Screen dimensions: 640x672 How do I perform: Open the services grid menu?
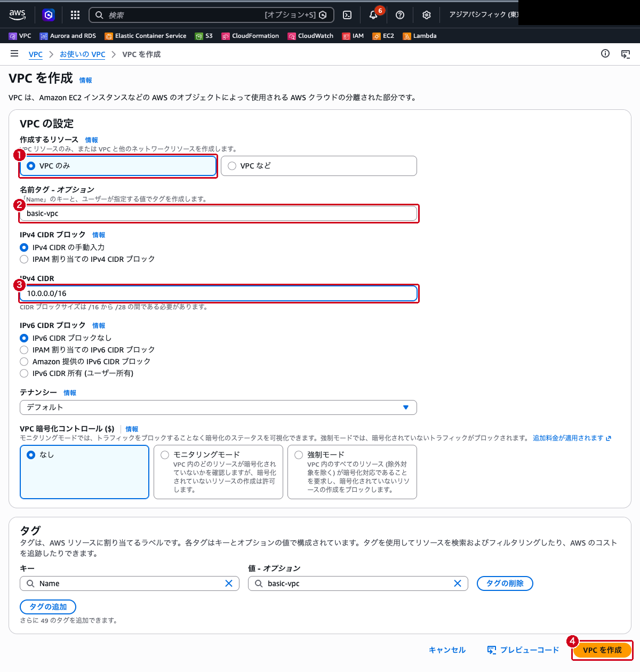pos(75,15)
